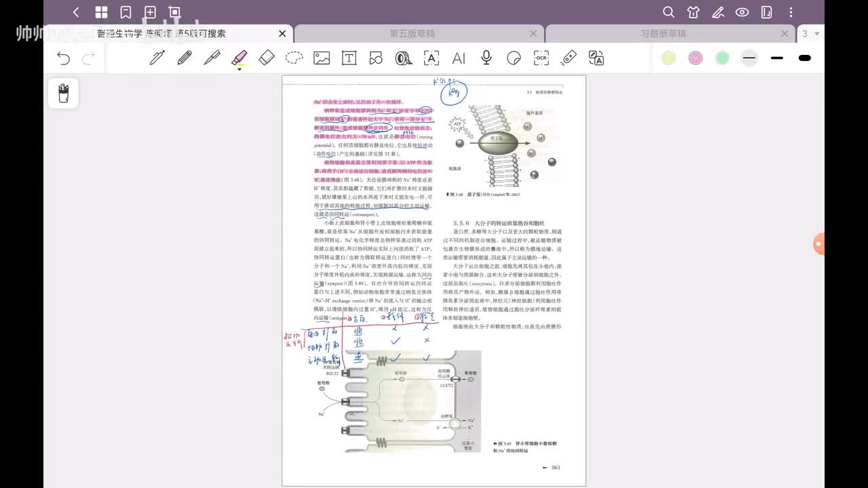Switch to the 第五版草稿 tab
The width and height of the screenshot is (868, 488).
click(x=412, y=34)
